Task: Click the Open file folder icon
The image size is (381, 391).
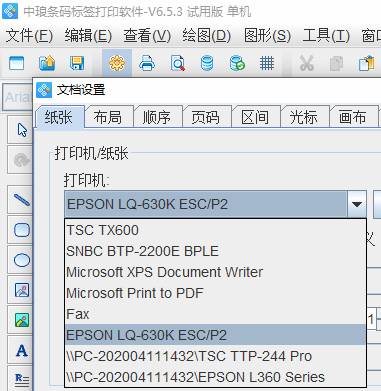Action: pyautogui.click(x=47, y=63)
